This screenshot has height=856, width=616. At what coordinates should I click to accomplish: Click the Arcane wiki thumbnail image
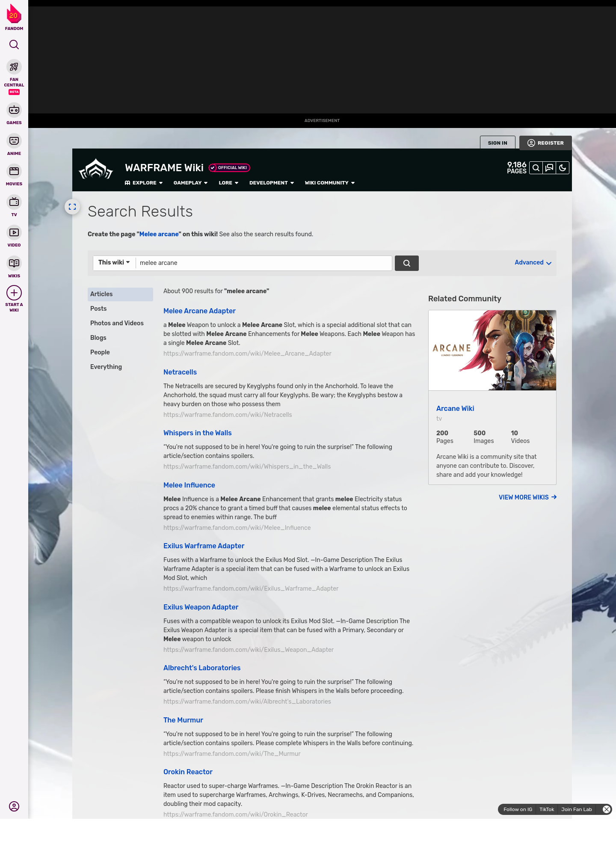pyautogui.click(x=492, y=351)
